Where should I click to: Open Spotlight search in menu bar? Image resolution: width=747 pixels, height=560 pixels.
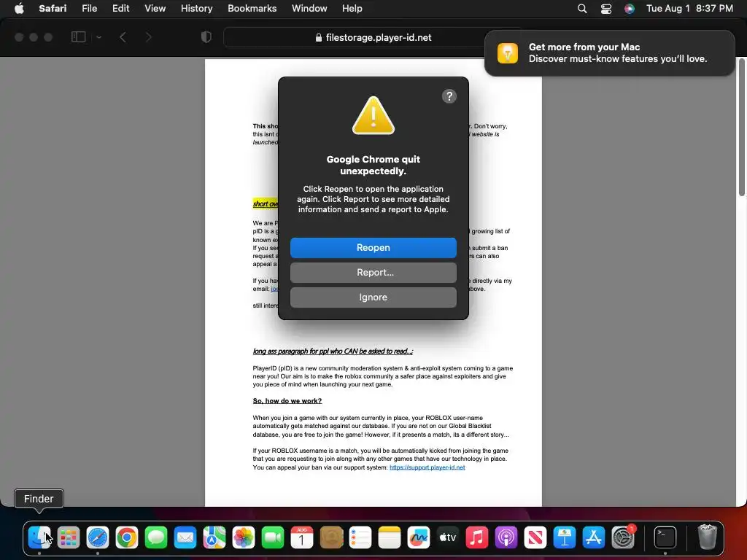(x=582, y=9)
